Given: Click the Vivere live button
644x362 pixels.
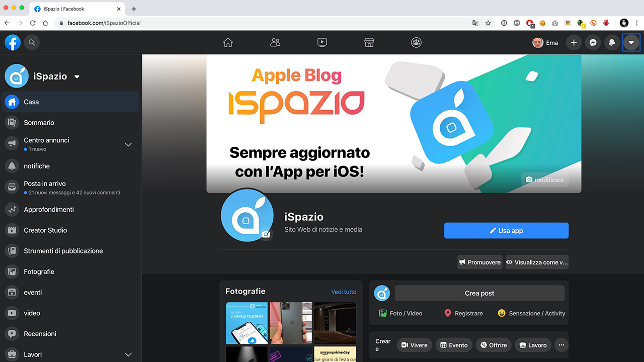Looking at the screenshot, I should 414,345.
